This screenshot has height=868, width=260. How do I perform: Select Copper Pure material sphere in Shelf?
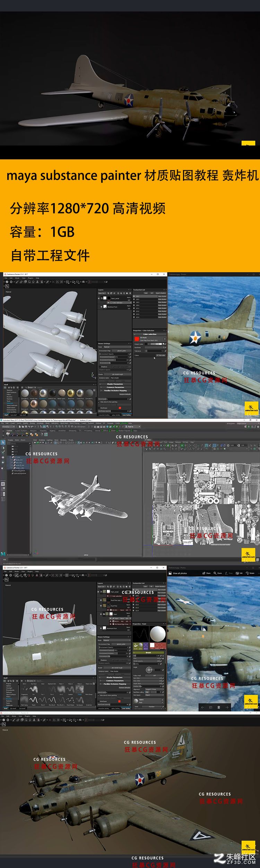coord(34,404)
